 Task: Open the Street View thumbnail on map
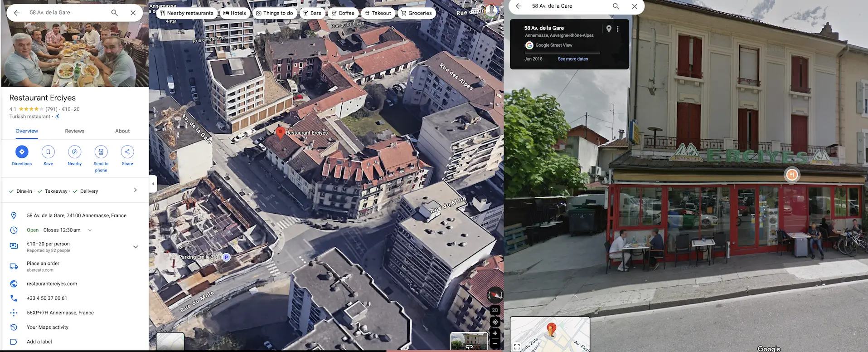(469, 341)
